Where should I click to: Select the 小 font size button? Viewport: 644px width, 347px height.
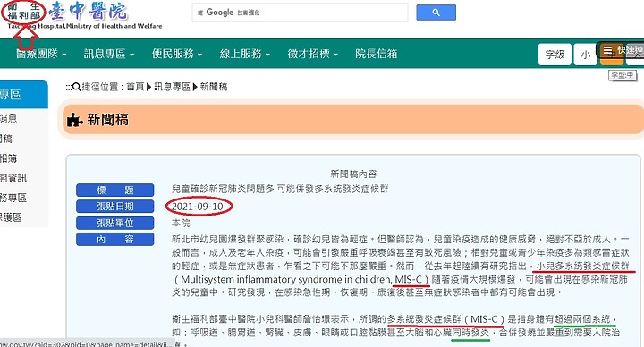pyautogui.click(x=585, y=55)
